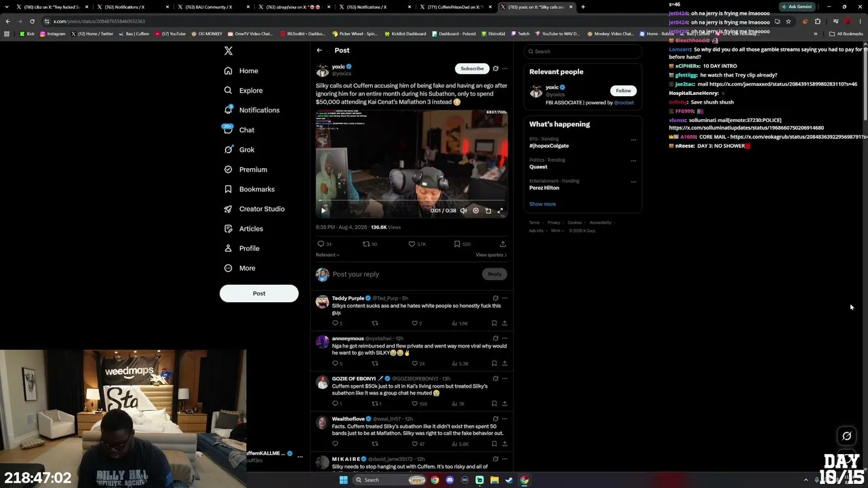The width and height of the screenshot is (868, 488).
Task: Go to X home via the X logo
Action: click(x=229, y=51)
